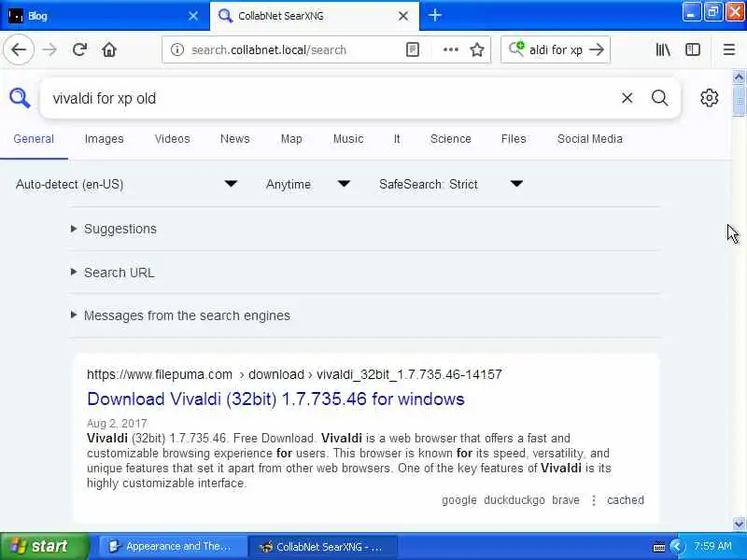Select the General search category
Image resolution: width=747 pixels, height=560 pixels.
pos(34,138)
